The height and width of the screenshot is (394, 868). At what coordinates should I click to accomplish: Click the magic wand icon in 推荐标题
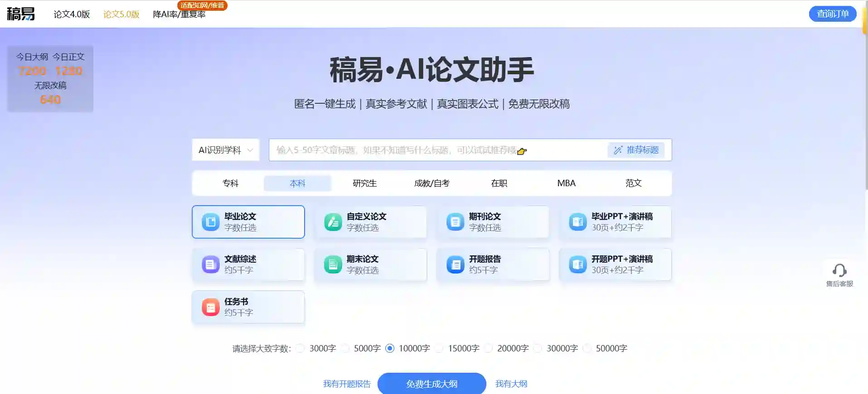point(618,150)
